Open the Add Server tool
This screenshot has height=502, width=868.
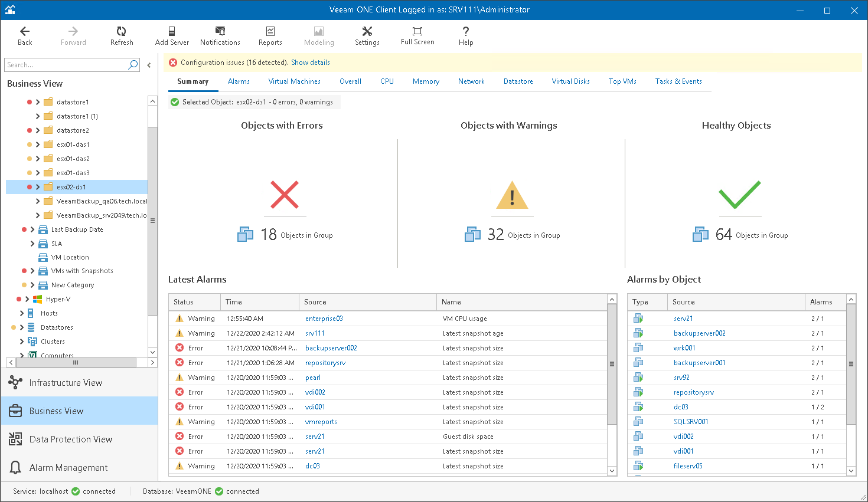(x=172, y=32)
